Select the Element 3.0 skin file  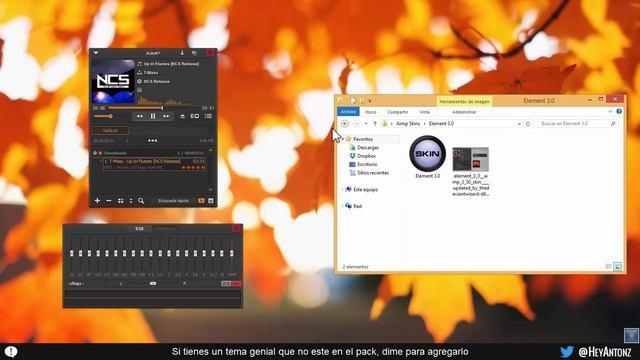click(x=427, y=157)
